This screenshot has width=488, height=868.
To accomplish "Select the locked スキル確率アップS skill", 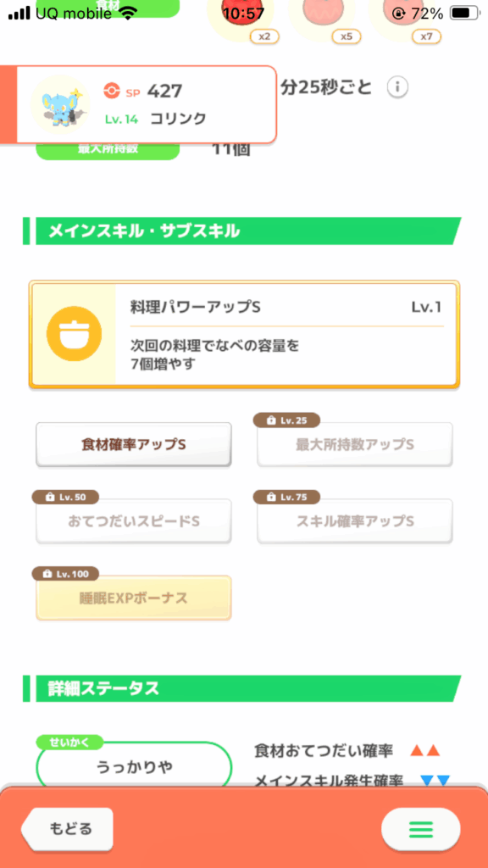I will click(355, 521).
